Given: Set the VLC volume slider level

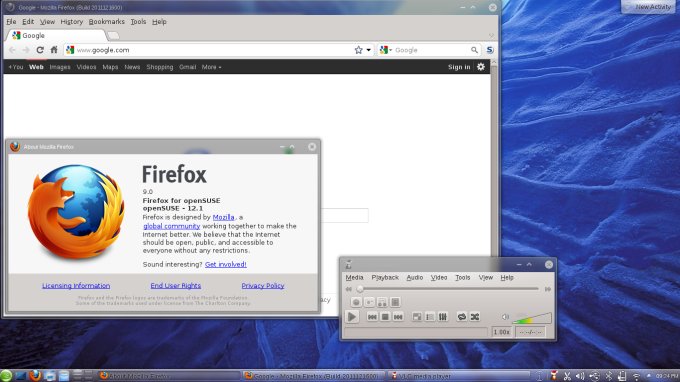Looking at the screenshot, I should 532,318.
